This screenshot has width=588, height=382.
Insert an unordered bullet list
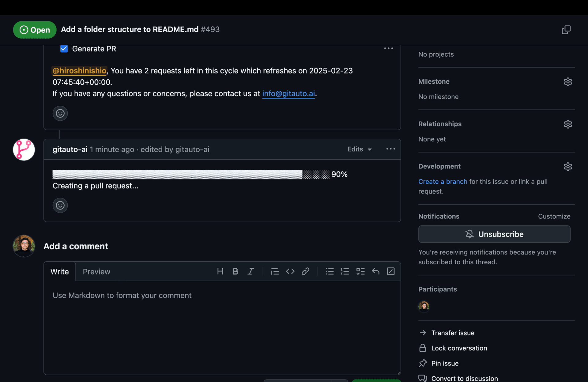click(330, 271)
